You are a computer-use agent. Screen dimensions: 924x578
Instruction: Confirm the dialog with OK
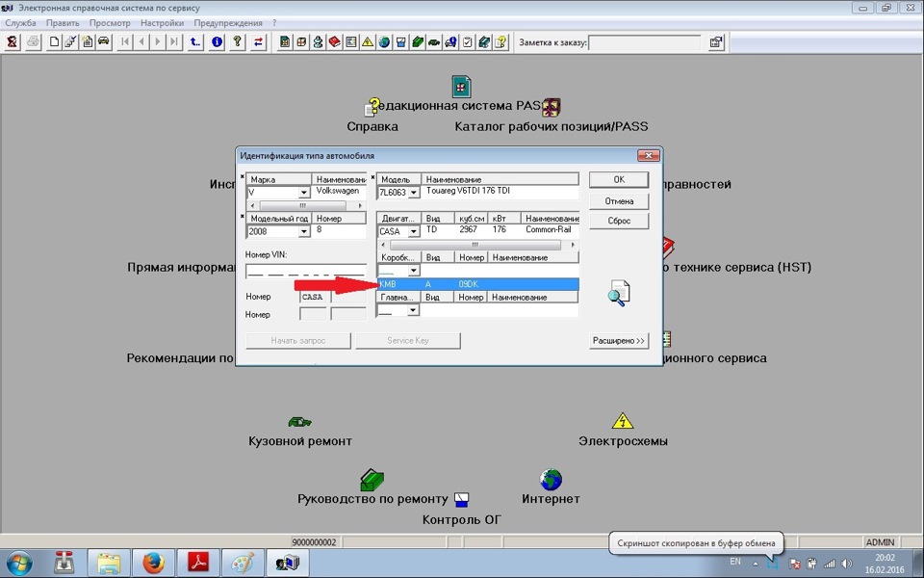[x=619, y=180]
